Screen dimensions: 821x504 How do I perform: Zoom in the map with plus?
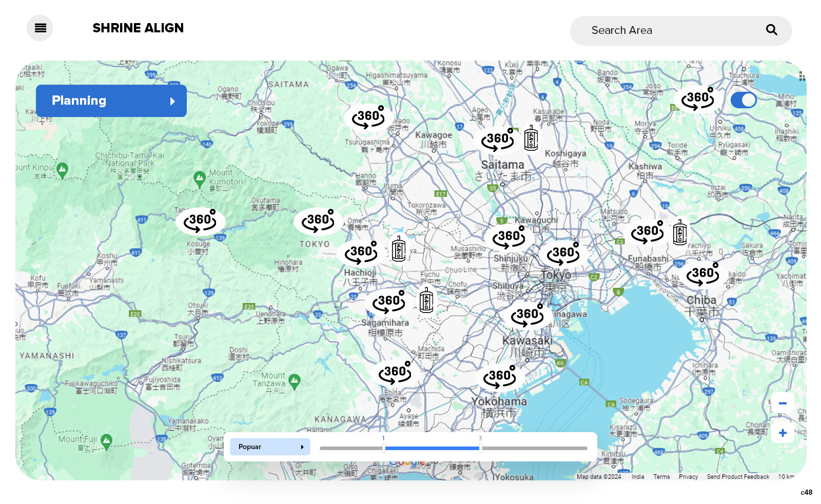783,433
